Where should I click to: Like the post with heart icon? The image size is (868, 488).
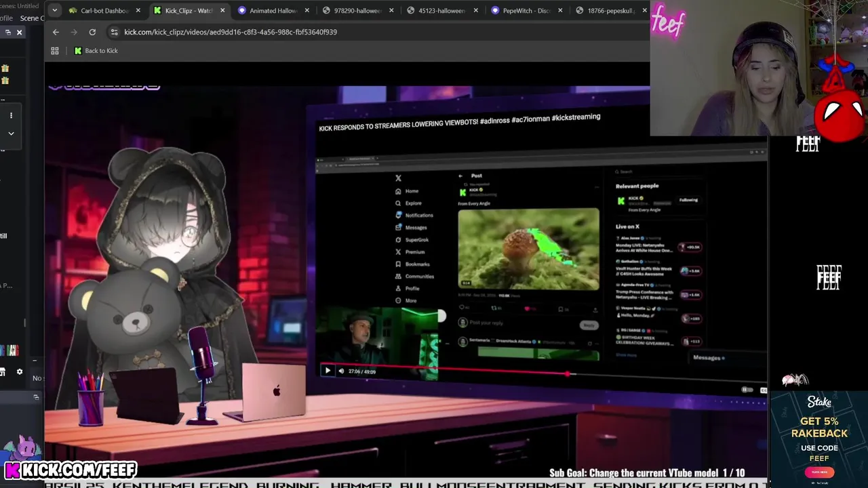[x=527, y=308]
